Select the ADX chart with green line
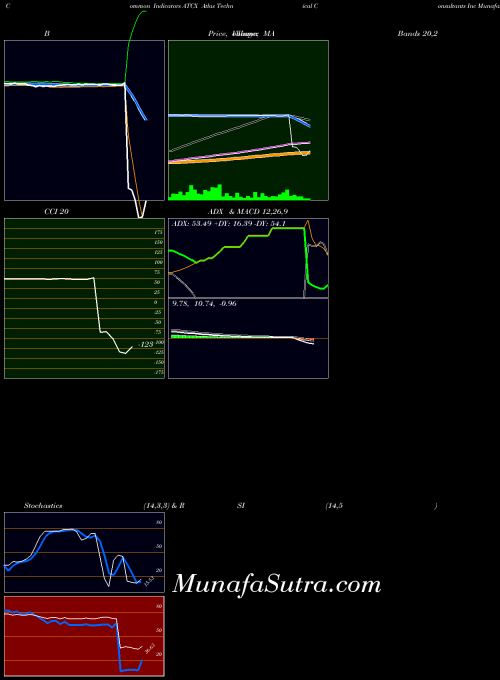Screen dimensions: 500x680 248,258
